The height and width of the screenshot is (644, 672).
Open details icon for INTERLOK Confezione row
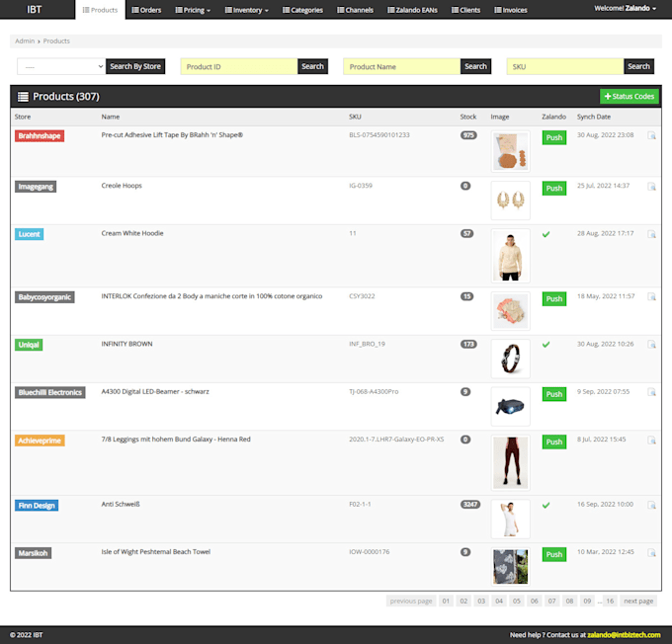651,297
